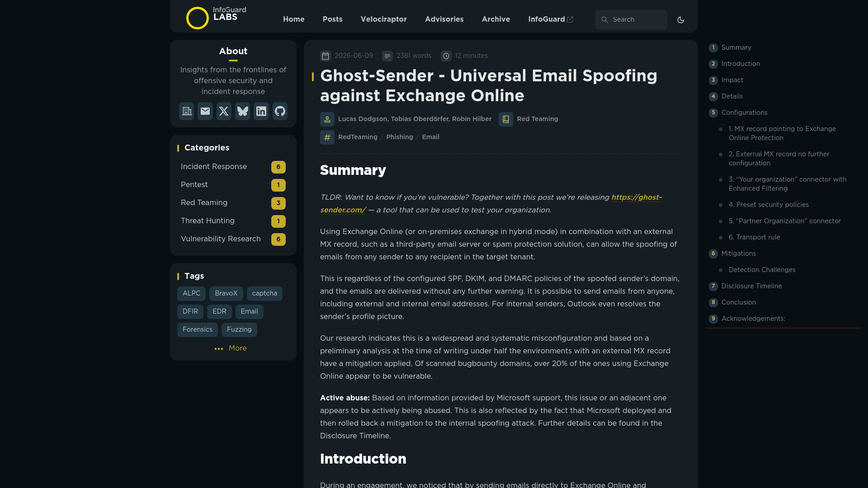Jump to Mitigations in table of contents
The height and width of the screenshot is (488, 868).
(739, 253)
